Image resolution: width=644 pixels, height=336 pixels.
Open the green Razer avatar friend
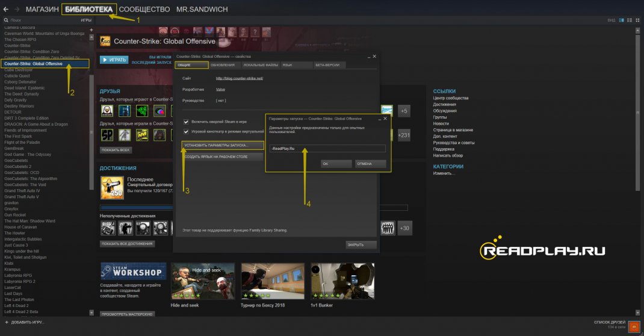[142, 110]
